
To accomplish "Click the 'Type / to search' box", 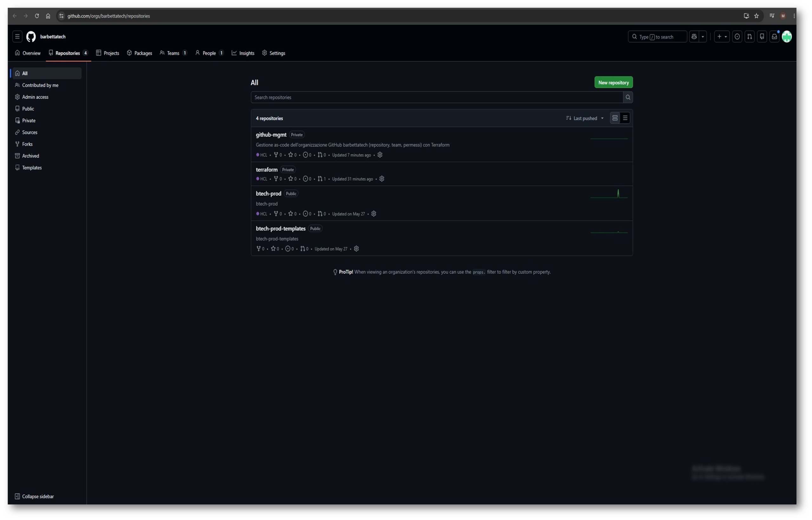I will (x=657, y=37).
